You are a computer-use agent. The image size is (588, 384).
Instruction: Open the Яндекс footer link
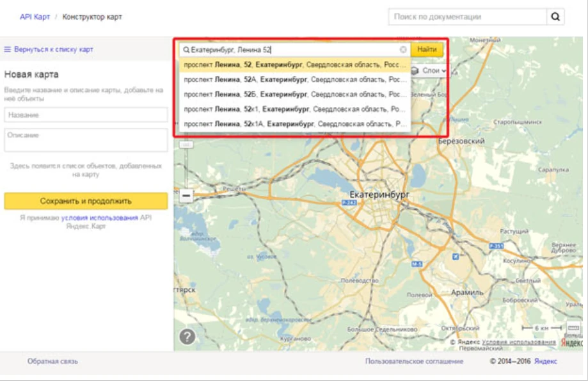(546, 361)
